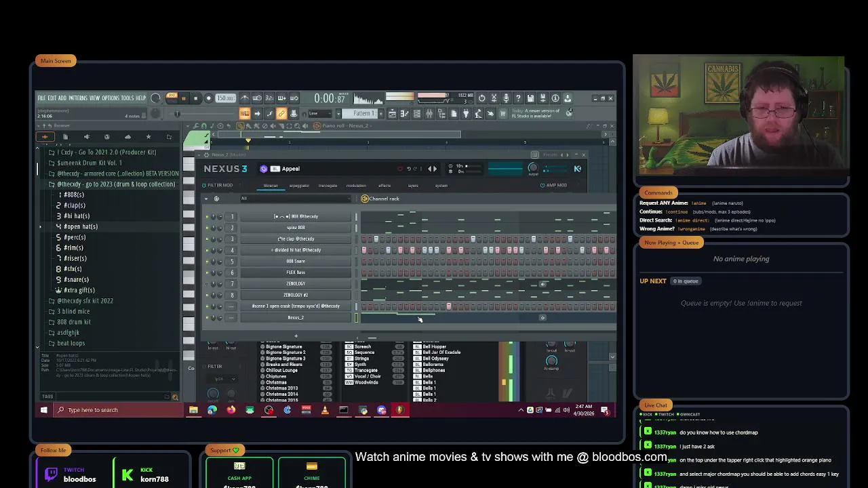Viewport: 868px width, 488px height.
Task: Select Nexus 3 effects tab
Action: [x=384, y=186]
